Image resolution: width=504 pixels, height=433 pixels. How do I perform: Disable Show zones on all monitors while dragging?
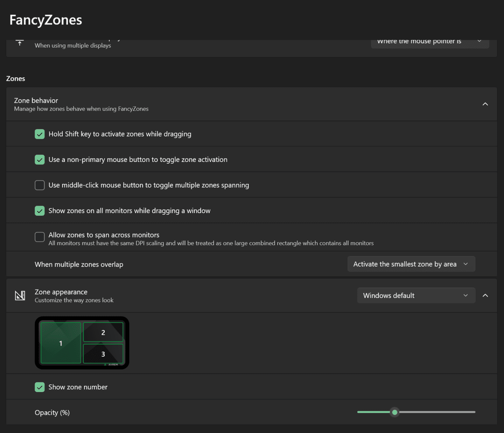point(40,211)
